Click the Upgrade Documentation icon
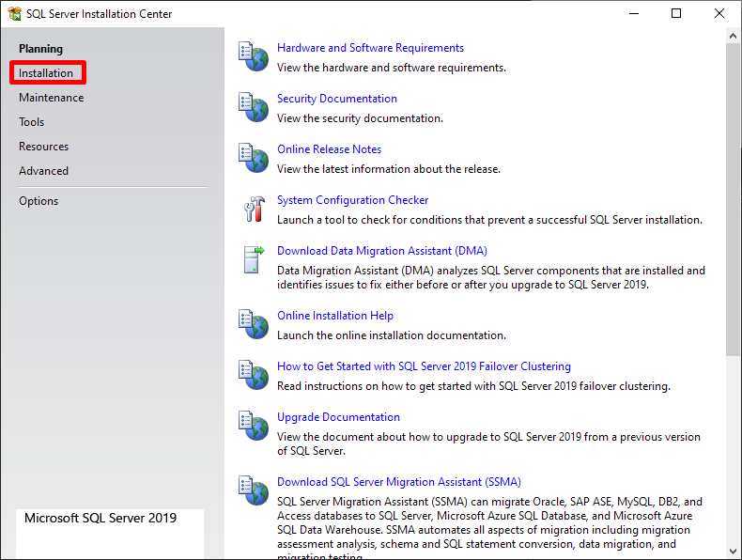 point(254,426)
